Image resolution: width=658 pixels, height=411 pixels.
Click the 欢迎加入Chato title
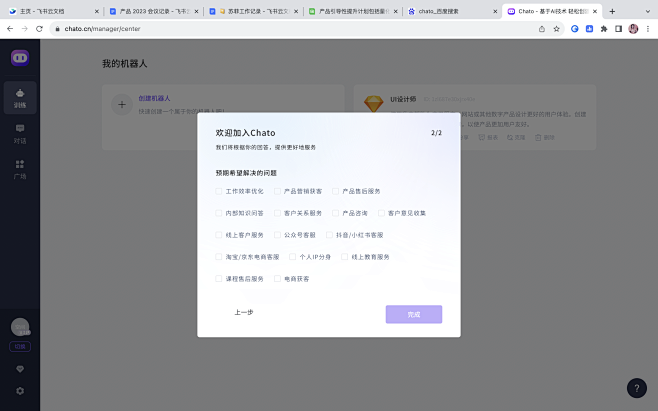245,133
